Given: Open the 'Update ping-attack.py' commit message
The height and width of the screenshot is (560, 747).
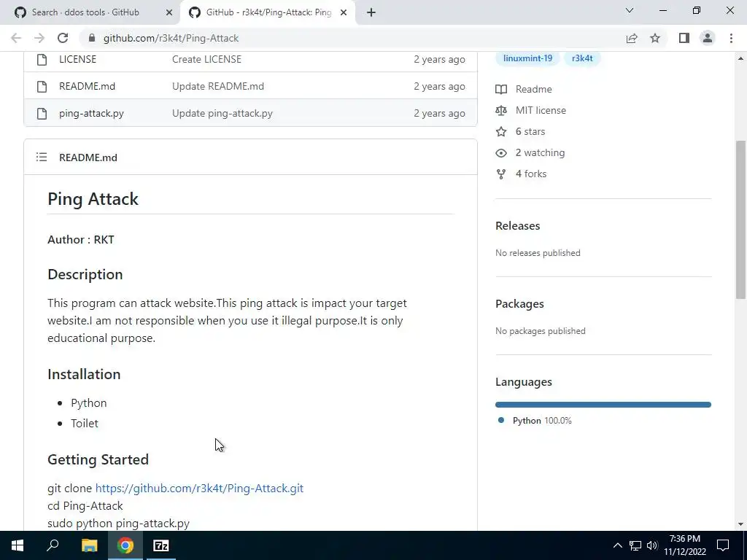Looking at the screenshot, I should 222,113.
